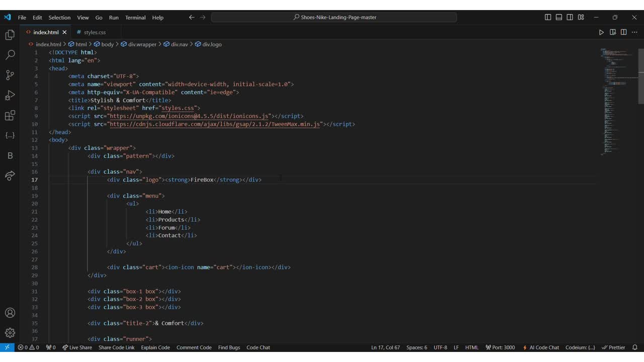This screenshot has height=362, width=644.
Task: Open the Source Control view
Action: click(10, 75)
